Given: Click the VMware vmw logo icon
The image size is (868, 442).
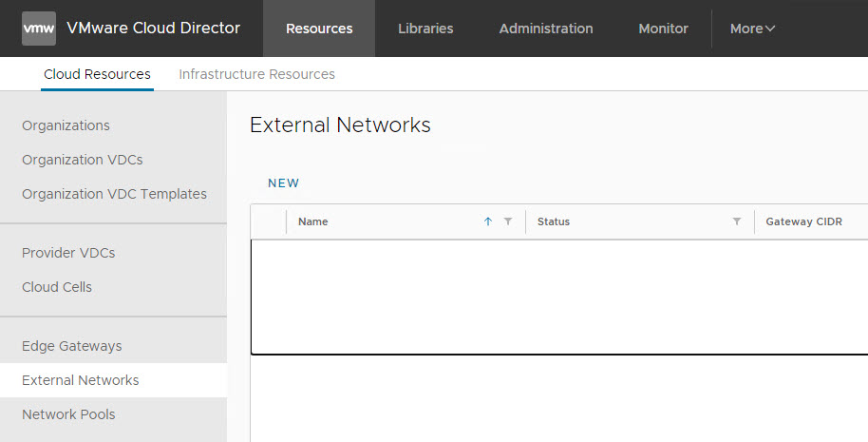Looking at the screenshot, I should (39, 29).
